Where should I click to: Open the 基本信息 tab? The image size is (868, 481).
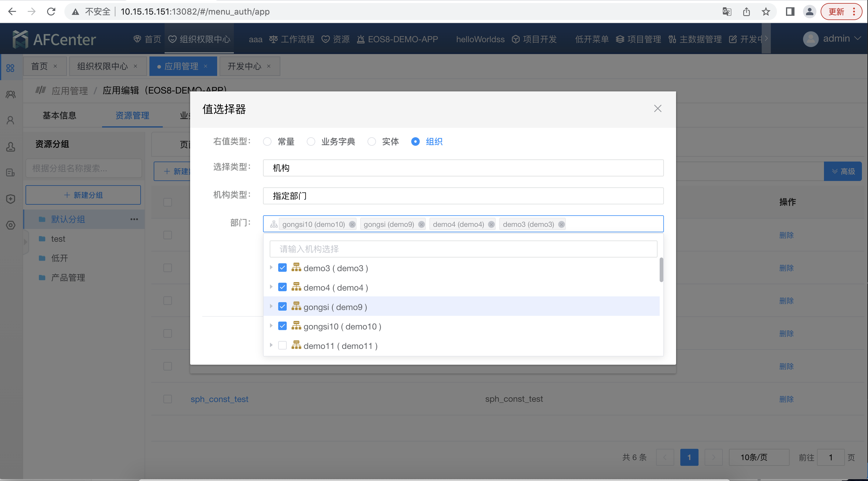(59, 115)
